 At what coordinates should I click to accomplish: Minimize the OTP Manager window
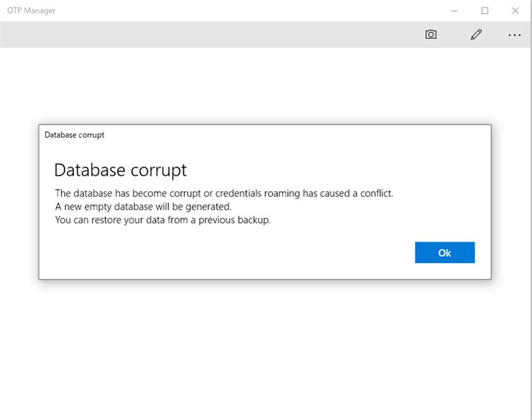tap(454, 11)
